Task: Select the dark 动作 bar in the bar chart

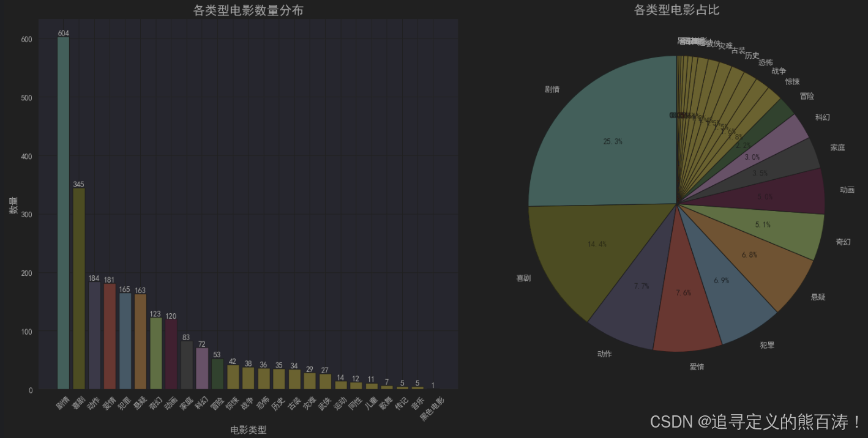Action: click(x=94, y=336)
